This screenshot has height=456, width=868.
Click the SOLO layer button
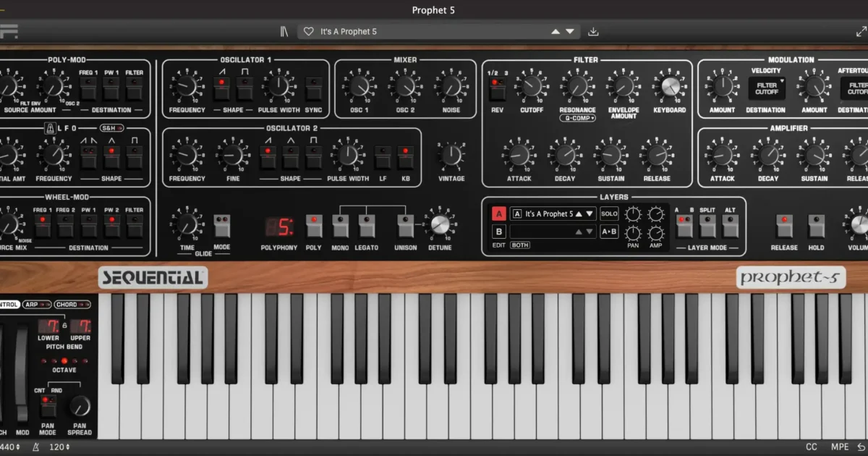coord(609,214)
